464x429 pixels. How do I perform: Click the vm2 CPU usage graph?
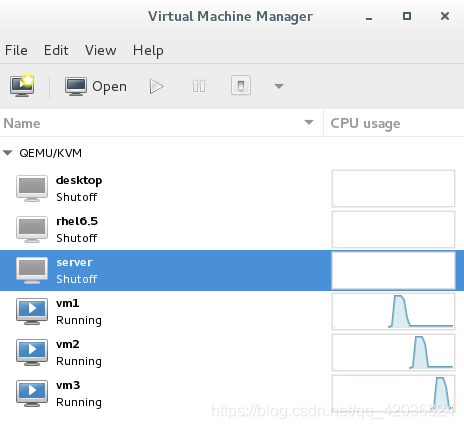393,352
